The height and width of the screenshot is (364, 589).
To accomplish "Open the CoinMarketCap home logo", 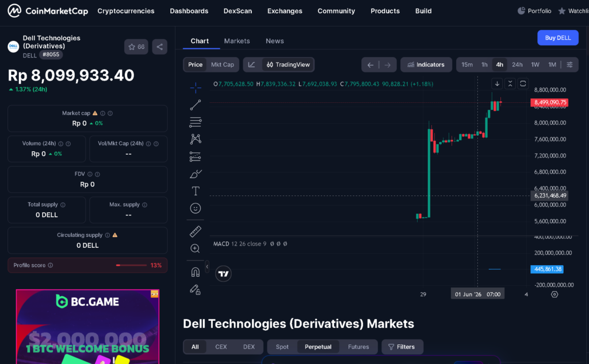I will point(48,11).
